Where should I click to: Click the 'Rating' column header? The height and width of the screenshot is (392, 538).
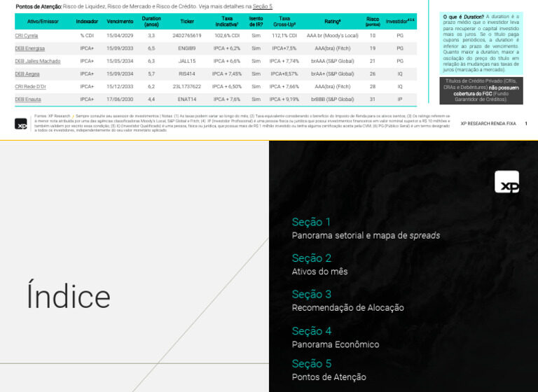(333, 21)
